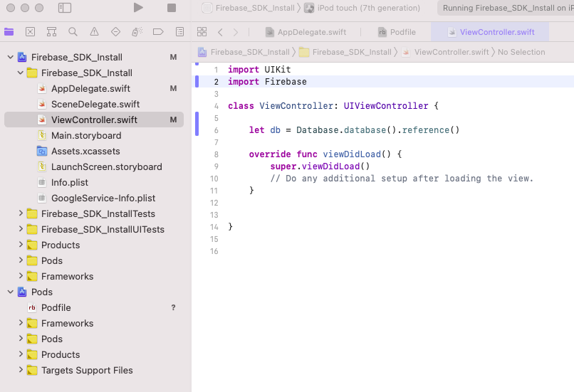Click No Selection in jump bar
This screenshot has height=392, width=574.
pos(521,53)
